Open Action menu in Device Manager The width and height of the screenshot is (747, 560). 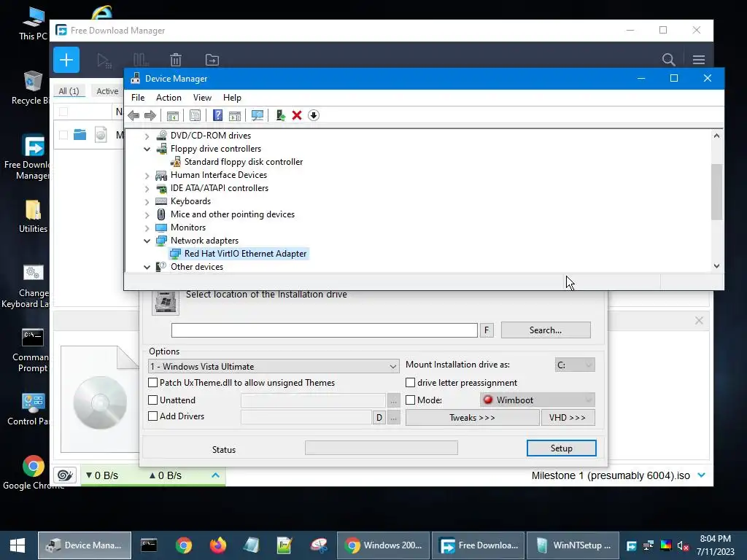point(169,98)
